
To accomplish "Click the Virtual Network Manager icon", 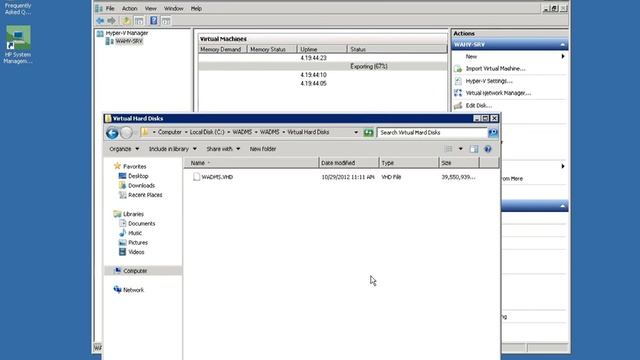I will coord(458,93).
